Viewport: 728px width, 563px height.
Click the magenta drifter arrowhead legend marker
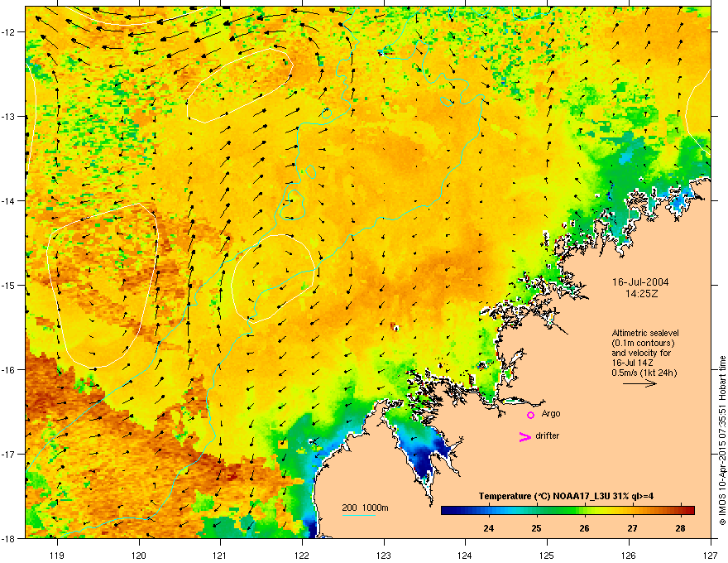pos(524,436)
